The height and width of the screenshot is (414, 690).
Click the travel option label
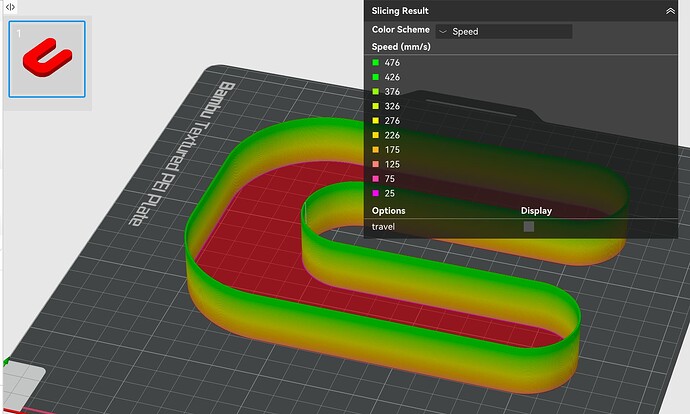click(383, 227)
